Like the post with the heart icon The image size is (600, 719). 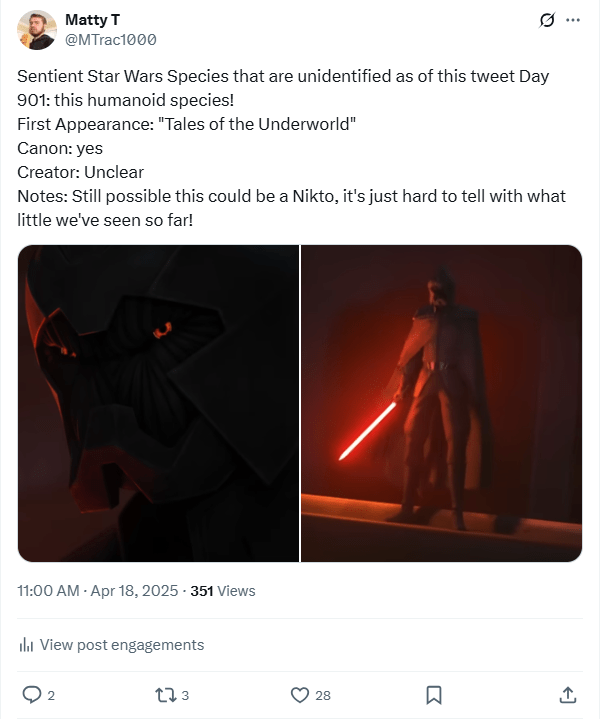coord(299,694)
